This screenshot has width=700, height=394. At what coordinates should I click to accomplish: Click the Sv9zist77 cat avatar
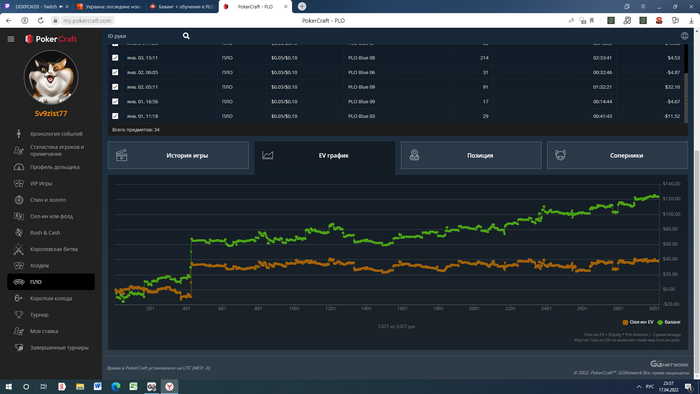(x=51, y=78)
